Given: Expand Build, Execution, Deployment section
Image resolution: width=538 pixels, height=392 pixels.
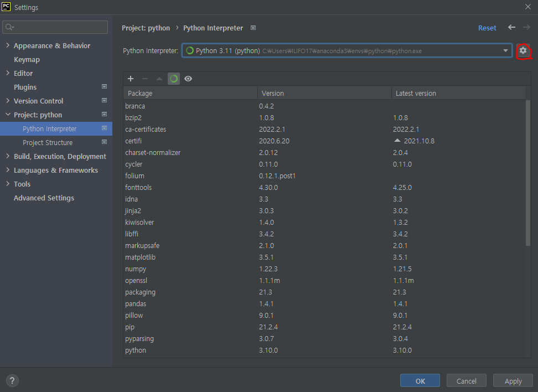Looking at the screenshot, I should pyautogui.click(x=8, y=156).
